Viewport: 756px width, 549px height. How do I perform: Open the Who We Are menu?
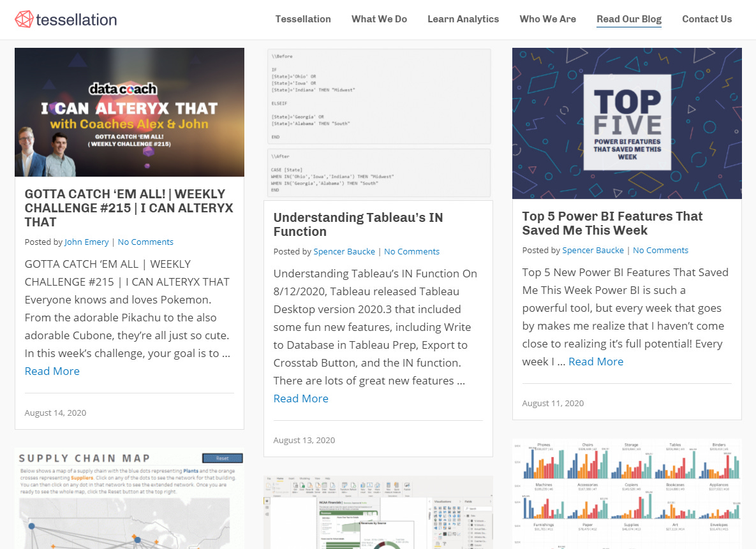[x=548, y=19]
